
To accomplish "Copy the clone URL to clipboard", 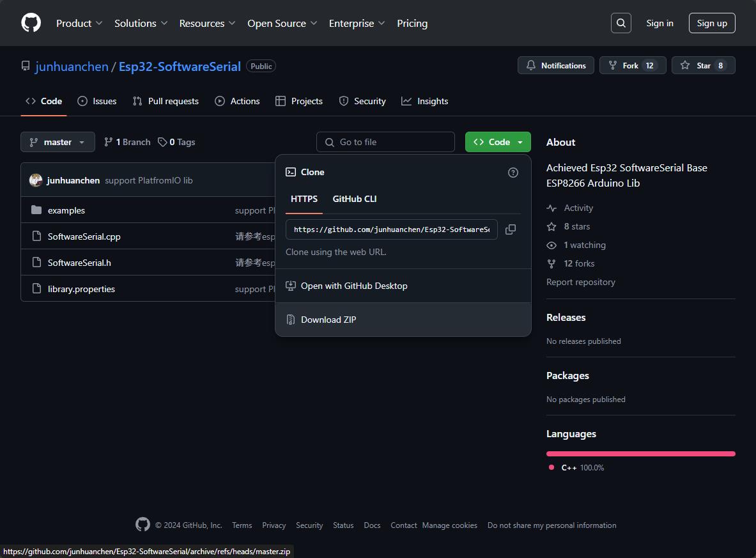I will [511, 229].
